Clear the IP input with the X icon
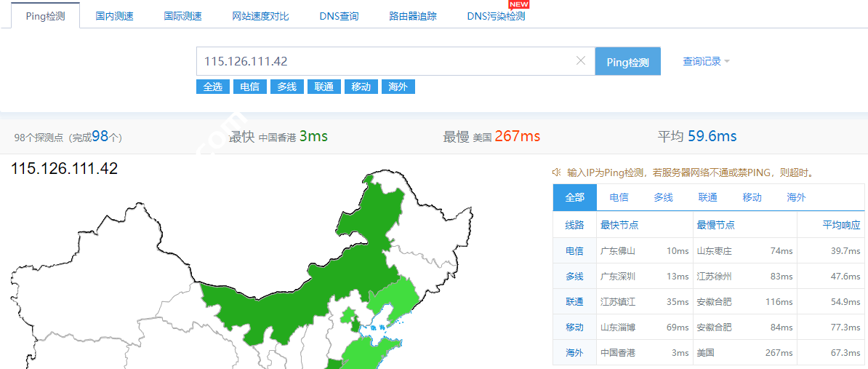 tap(581, 61)
